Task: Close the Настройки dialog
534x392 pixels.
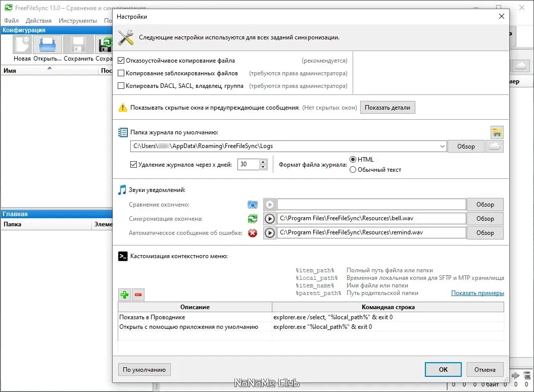Action: [501, 16]
